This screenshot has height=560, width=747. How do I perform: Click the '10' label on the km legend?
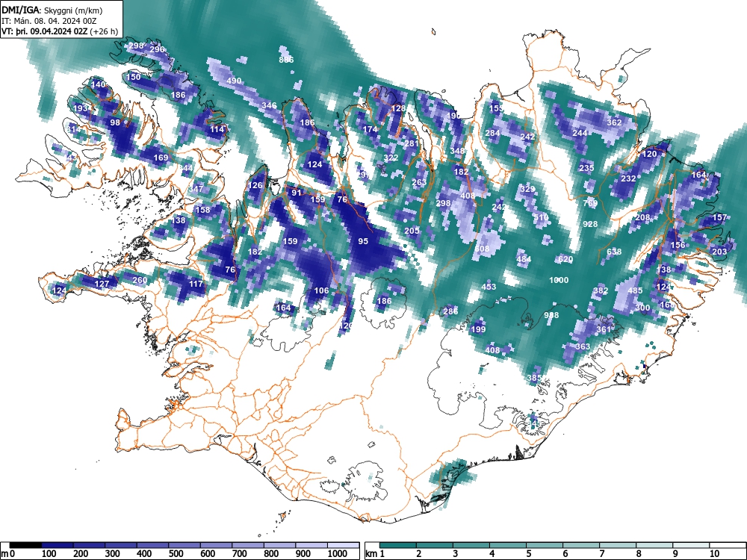714,554
